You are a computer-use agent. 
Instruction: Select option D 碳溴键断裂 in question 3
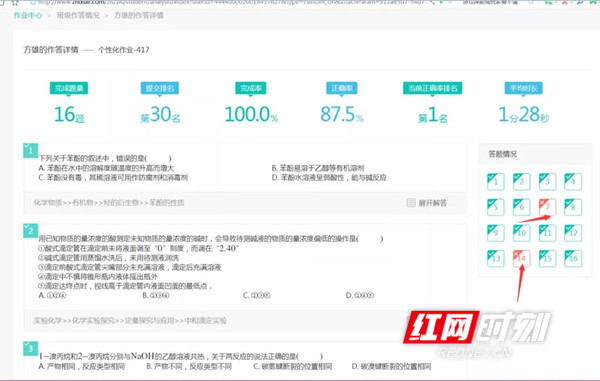click(391, 366)
